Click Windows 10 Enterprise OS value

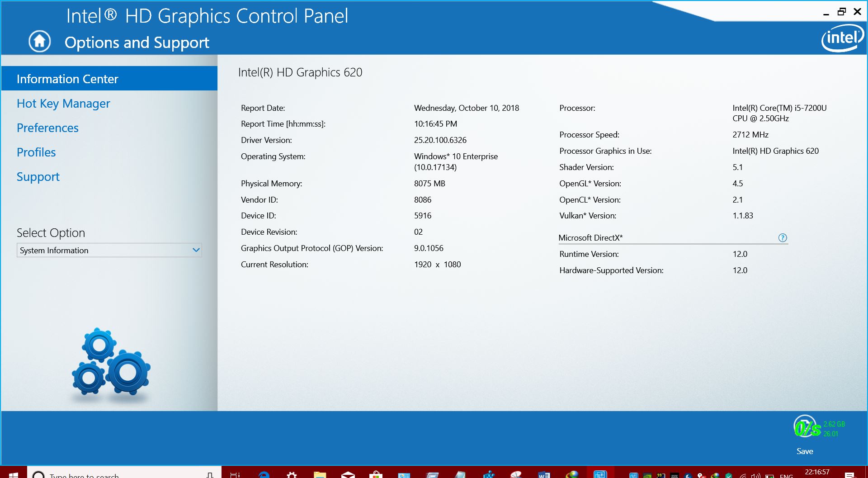[456, 161]
